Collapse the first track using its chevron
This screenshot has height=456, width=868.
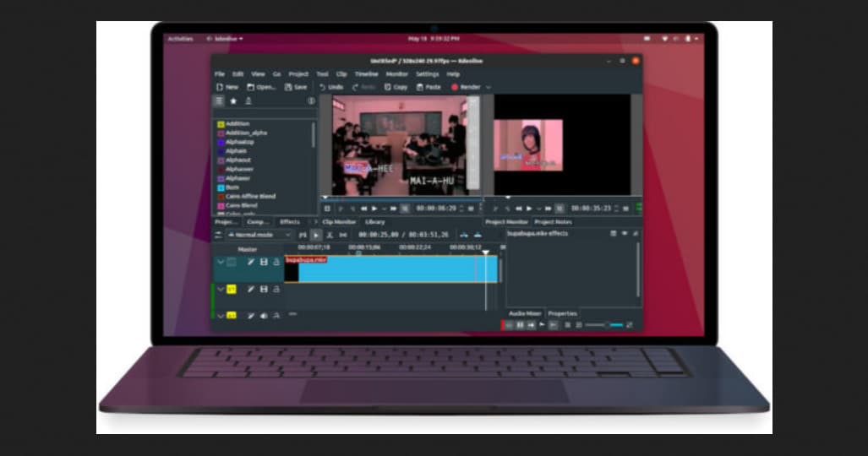click(221, 263)
